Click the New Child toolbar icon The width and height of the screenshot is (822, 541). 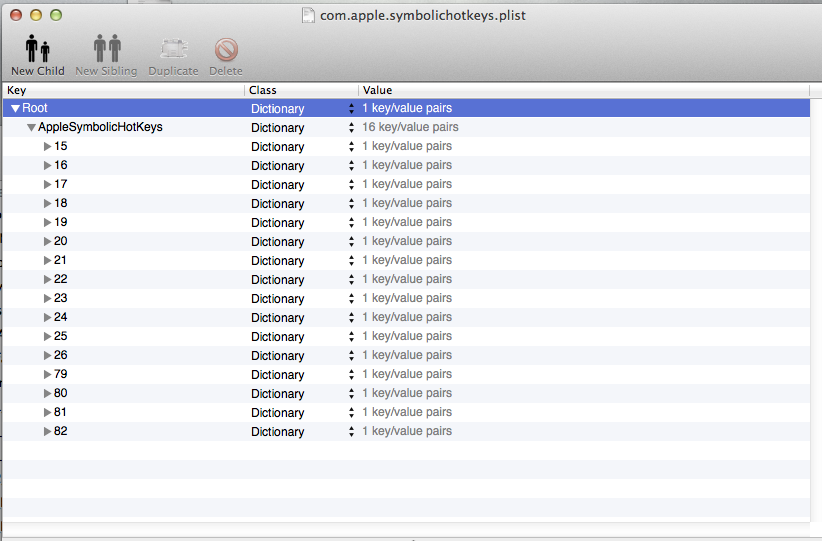(38, 49)
